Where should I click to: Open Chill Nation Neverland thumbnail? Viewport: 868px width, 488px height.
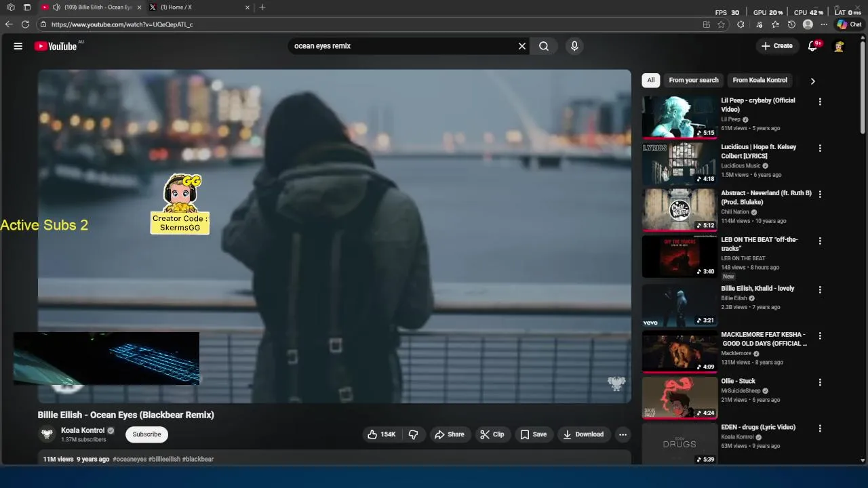click(679, 209)
